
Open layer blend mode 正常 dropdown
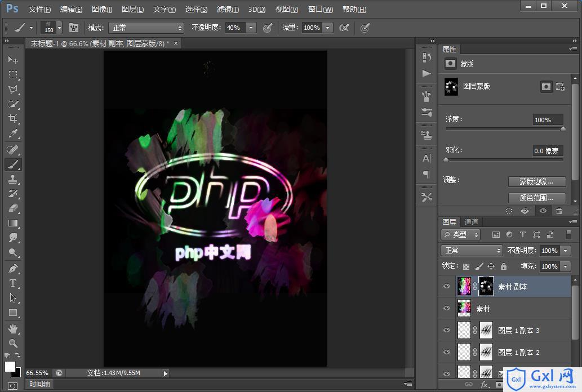(472, 251)
